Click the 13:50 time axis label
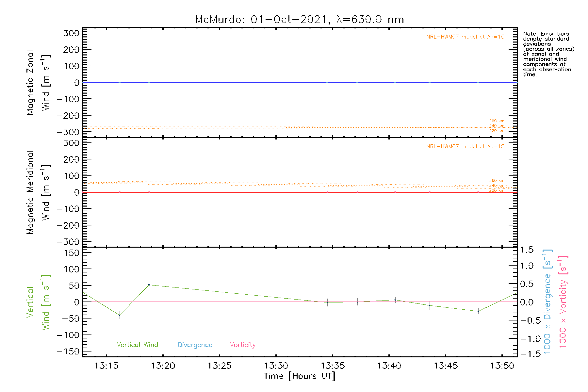 coord(502,366)
